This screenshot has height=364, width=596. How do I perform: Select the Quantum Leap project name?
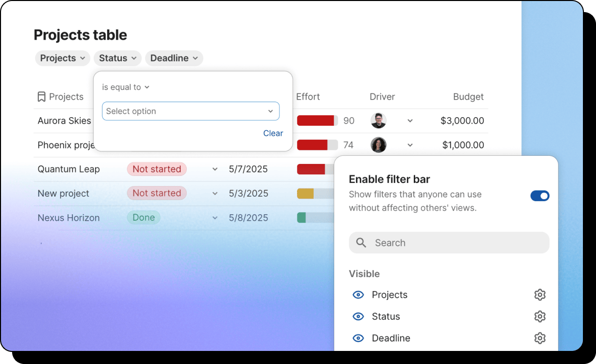click(x=68, y=169)
